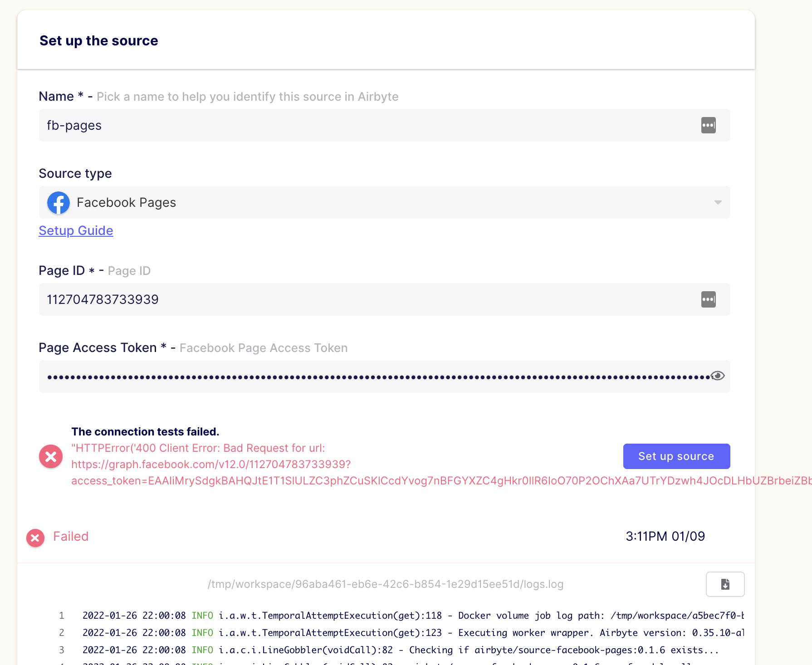The width and height of the screenshot is (812, 665).
Task: Open the Facebook Pages source type selector
Action: click(363, 203)
